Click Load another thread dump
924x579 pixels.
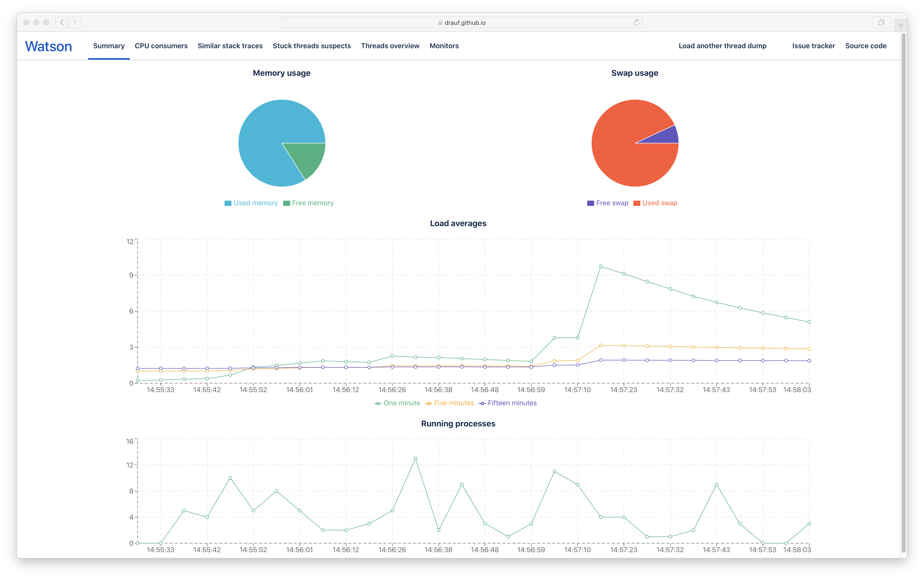[x=722, y=46]
